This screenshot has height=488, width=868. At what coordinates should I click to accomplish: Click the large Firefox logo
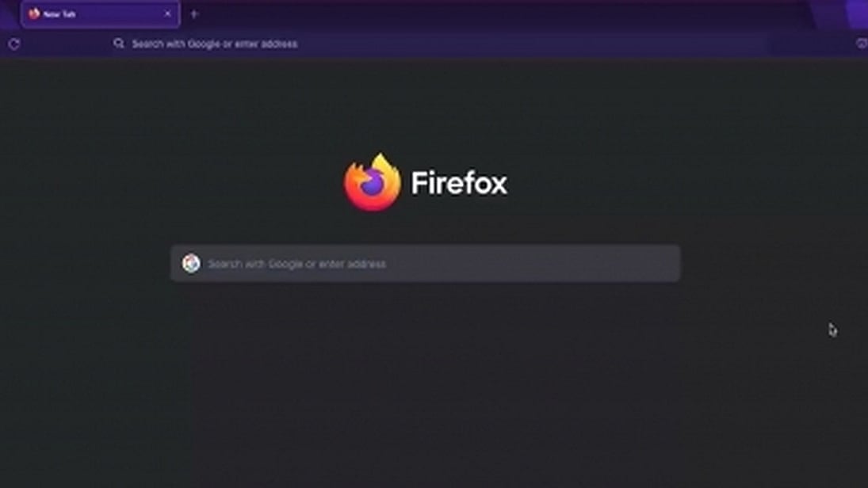click(x=372, y=182)
